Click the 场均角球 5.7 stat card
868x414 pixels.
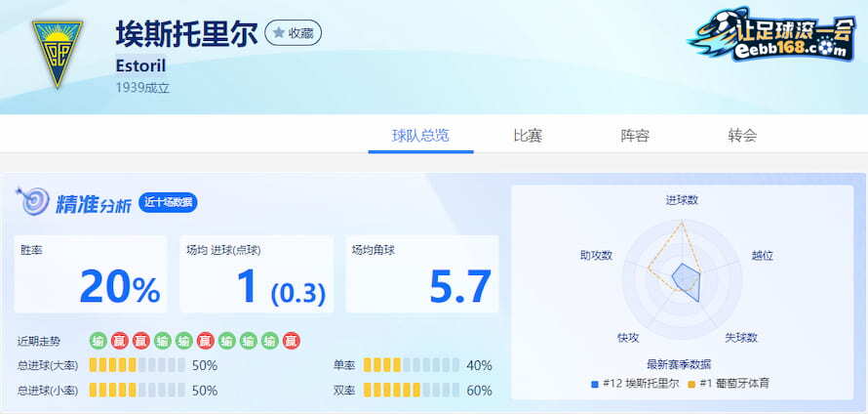point(422,273)
